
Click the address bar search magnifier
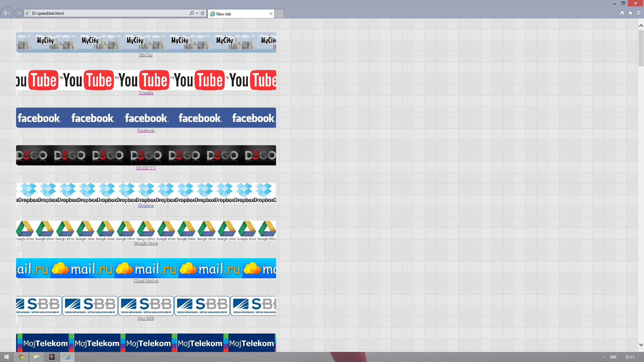coord(192,13)
